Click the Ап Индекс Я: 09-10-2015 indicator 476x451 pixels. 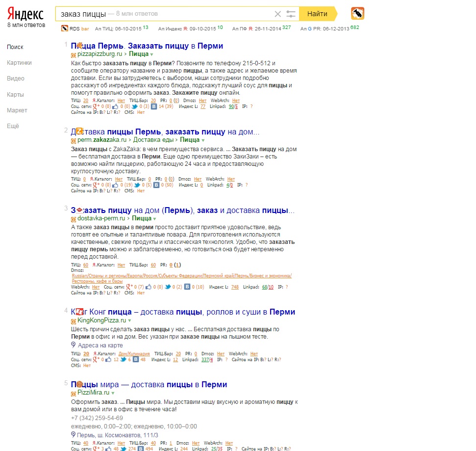pyautogui.click(x=190, y=28)
